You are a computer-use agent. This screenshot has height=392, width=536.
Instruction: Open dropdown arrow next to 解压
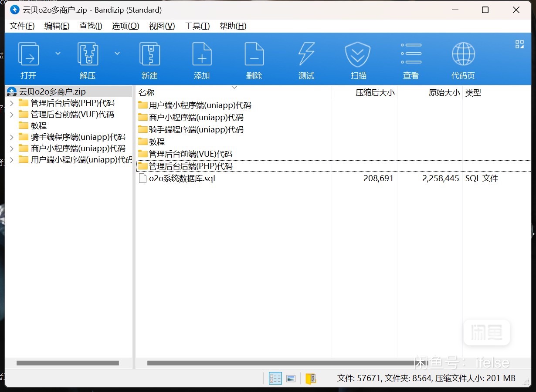(x=117, y=54)
